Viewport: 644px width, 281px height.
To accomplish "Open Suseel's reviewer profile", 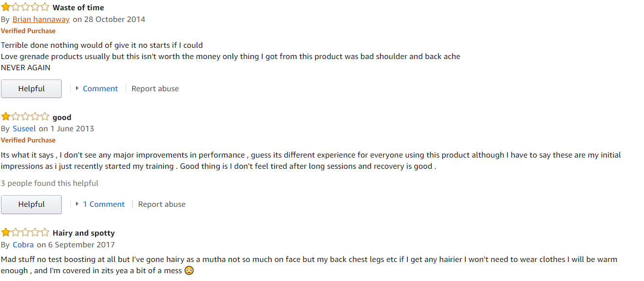I will (x=24, y=129).
